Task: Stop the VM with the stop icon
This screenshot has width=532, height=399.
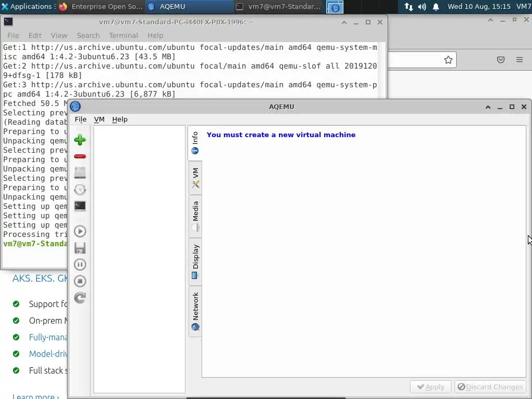Action: (79, 281)
